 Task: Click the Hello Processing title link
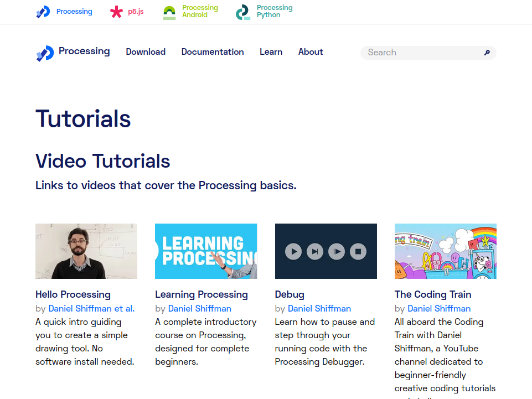click(73, 294)
